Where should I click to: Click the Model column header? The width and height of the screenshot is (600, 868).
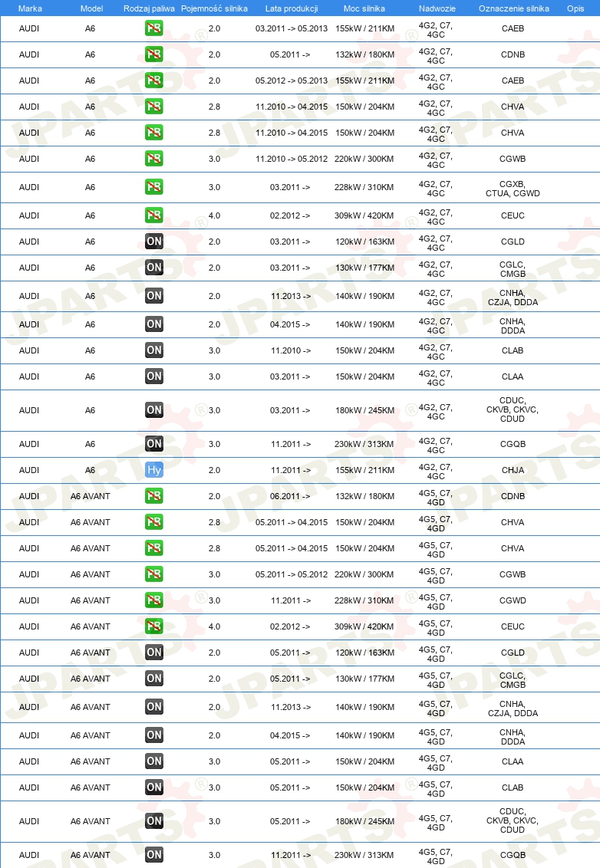[x=91, y=8]
